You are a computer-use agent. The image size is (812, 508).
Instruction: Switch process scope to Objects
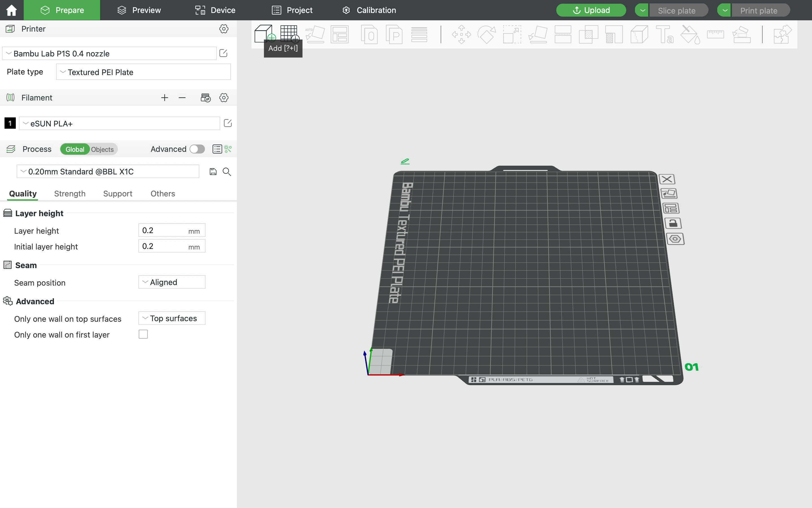(102, 149)
